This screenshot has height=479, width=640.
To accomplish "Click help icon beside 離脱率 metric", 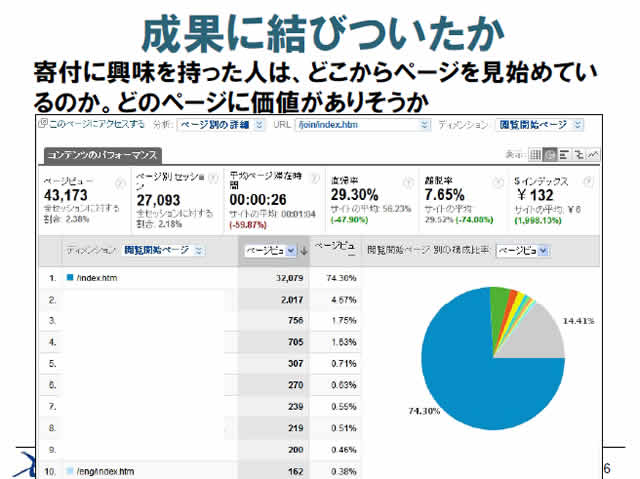I will click(x=497, y=182).
